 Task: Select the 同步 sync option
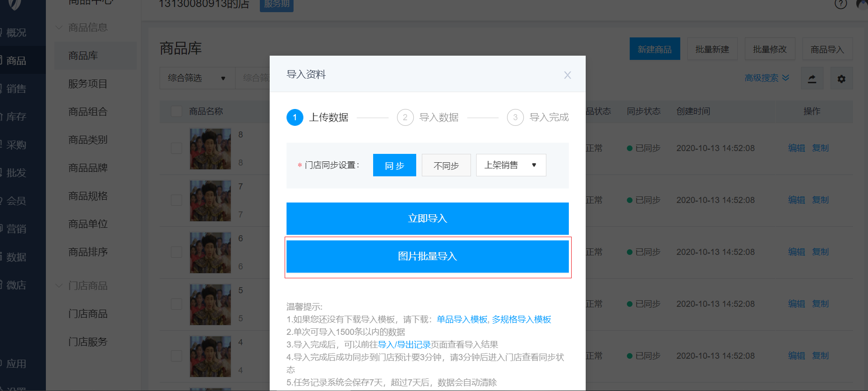point(394,166)
